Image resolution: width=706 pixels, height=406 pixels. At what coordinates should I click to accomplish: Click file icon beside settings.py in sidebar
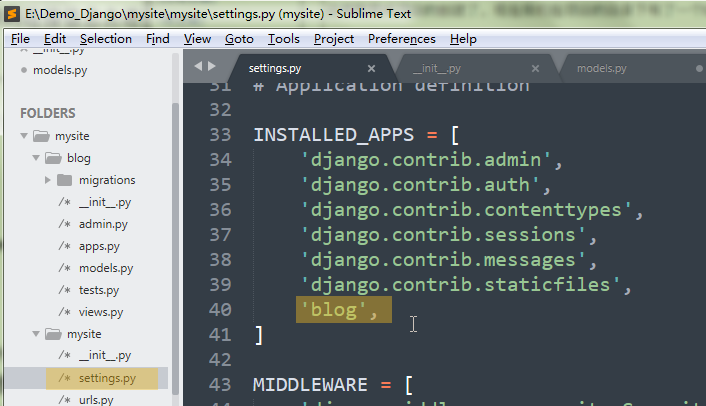pos(65,378)
